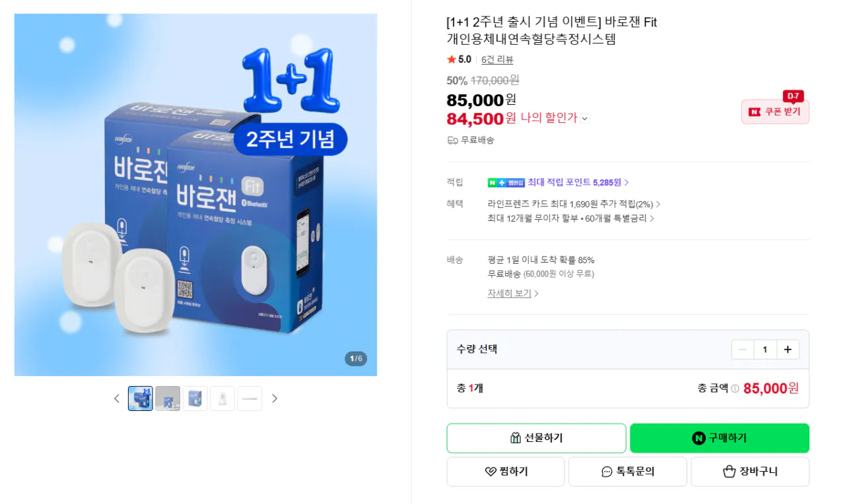The width and height of the screenshot is (845, 504).
Task: Click the shopping cart icon on 장바구니
Action: click(729, 471)
